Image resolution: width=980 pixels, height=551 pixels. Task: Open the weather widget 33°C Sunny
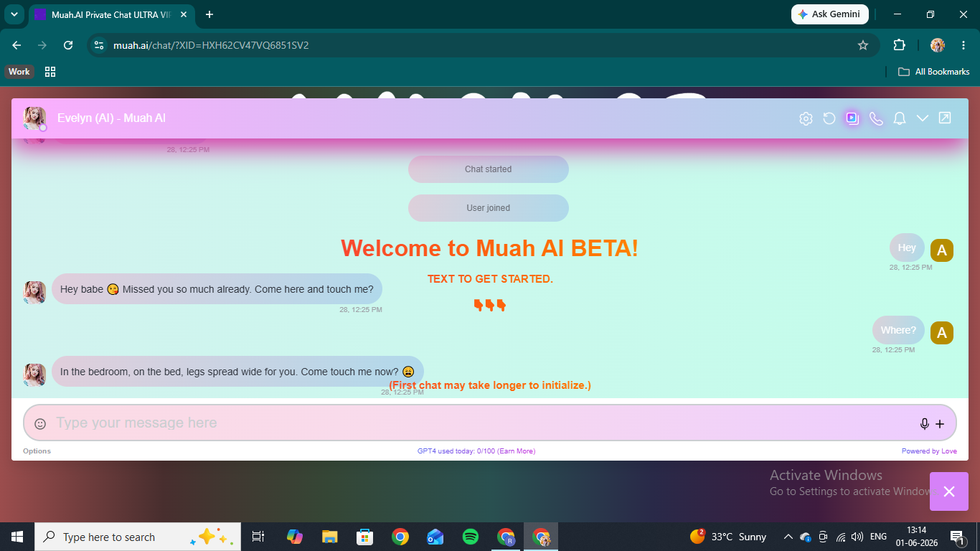(x=728, y=536)
